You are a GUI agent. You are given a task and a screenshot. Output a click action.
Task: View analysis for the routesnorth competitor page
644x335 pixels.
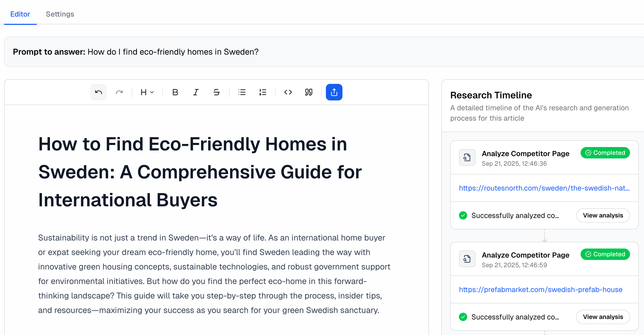point(603,215)
